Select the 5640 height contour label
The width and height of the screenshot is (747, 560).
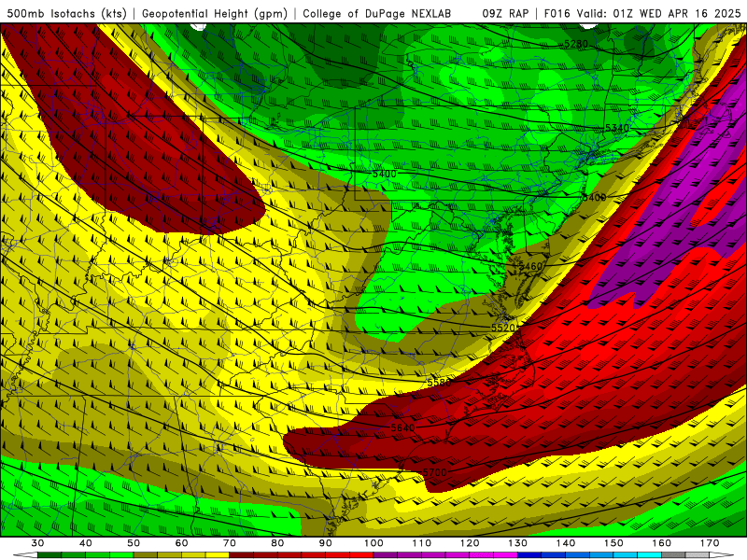click(402, 427)
